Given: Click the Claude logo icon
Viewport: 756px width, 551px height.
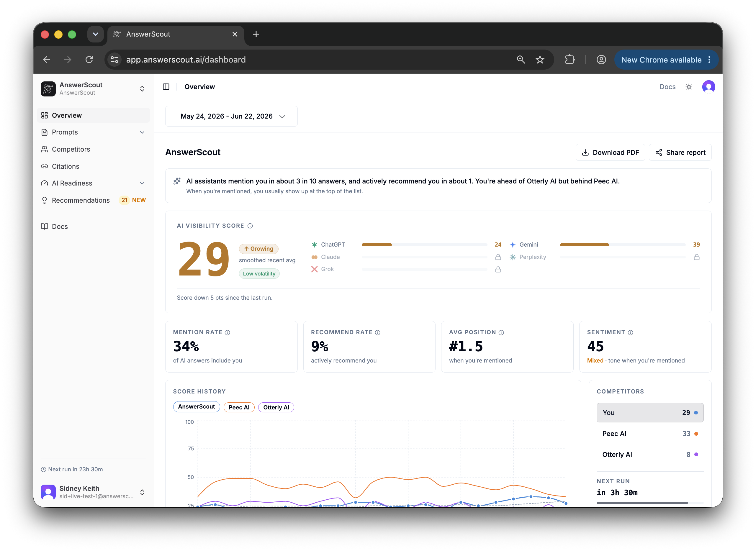Looking at the screenshot, I should click(x=314, y=257).
